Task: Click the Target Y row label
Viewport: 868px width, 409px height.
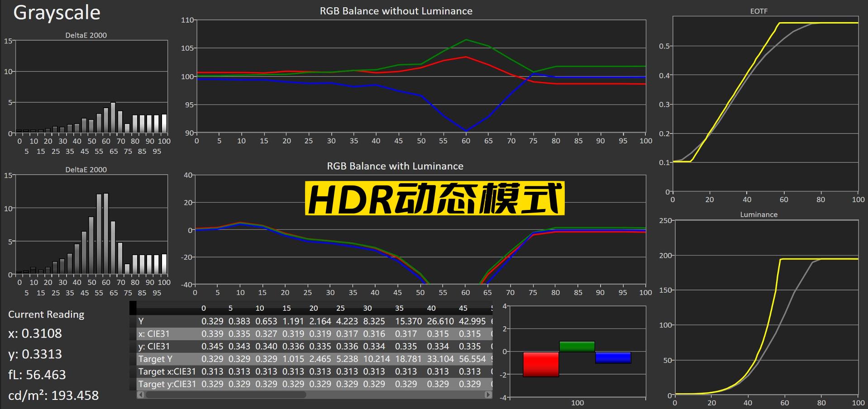Action: pyautogui.click(x=155, y=359)
